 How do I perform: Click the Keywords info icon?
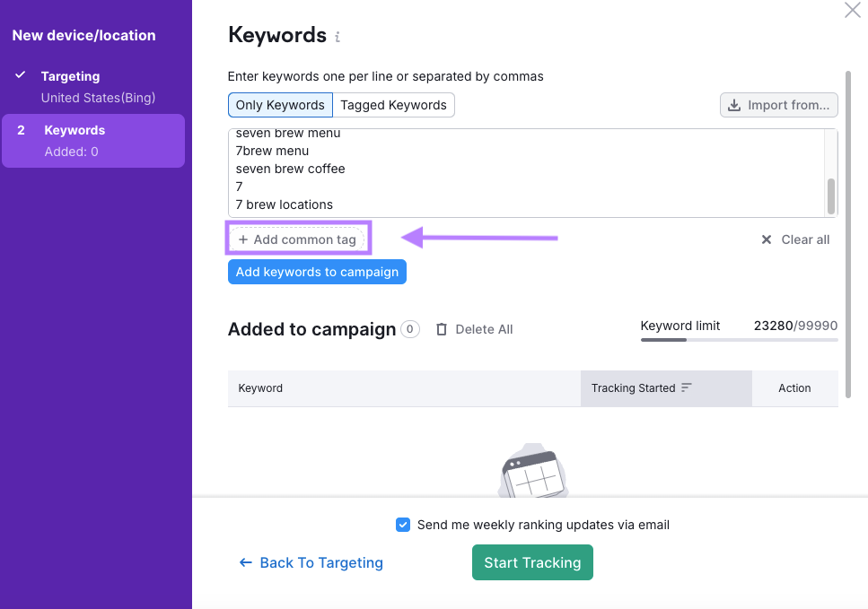pyautogui.click(x=338, y=38)
